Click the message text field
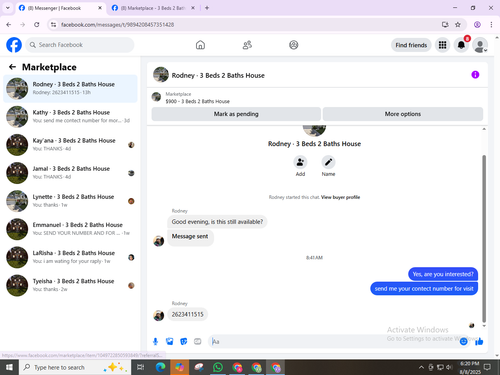This screenshot has width=500, height=375. point(333,341)
